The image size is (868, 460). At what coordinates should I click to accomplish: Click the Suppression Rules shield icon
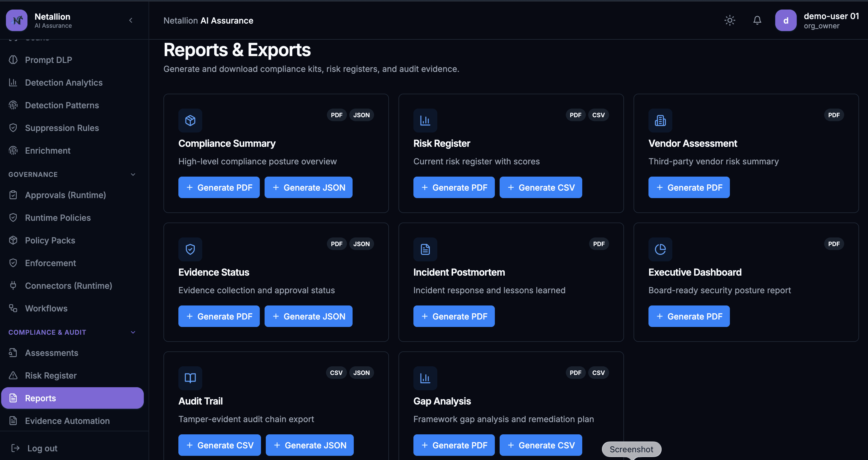(13, 128)
